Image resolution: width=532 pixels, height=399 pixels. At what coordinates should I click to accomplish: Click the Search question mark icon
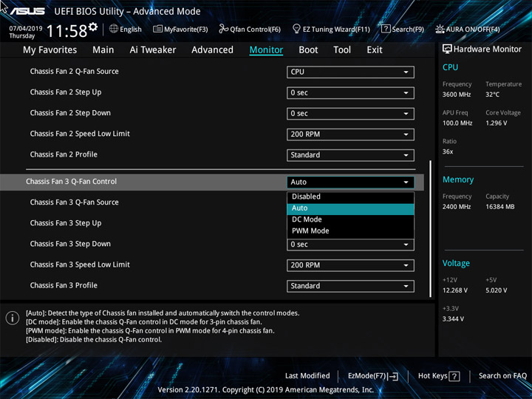[x=386, y=29]
